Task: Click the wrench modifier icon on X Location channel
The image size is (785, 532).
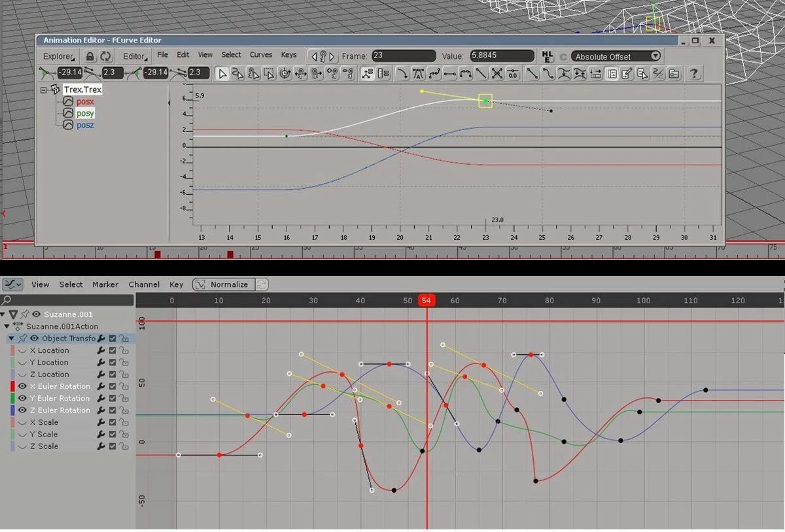Action: coord(101,350)
